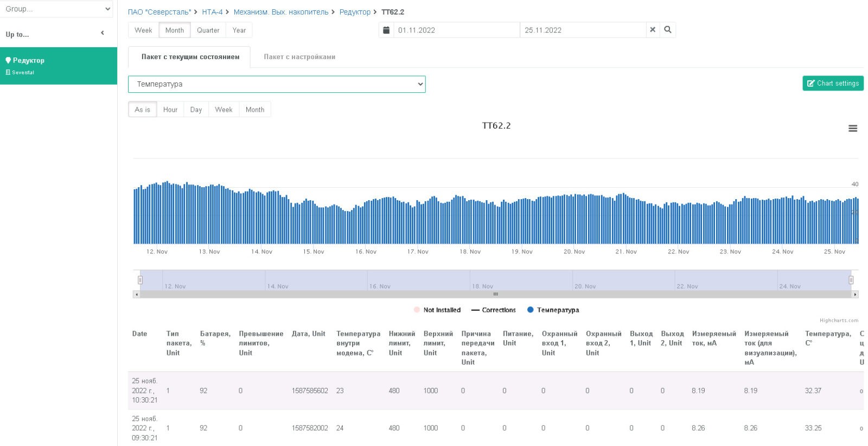Toggle the Corrections legend item
The width and height of the screenshot is (868, 446).
tap(493, 310)
